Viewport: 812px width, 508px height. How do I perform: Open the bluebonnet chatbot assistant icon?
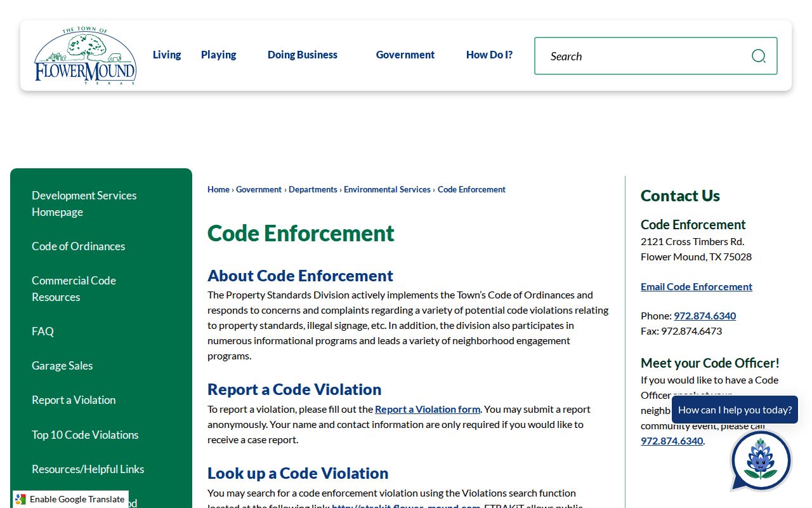point(761,461)
